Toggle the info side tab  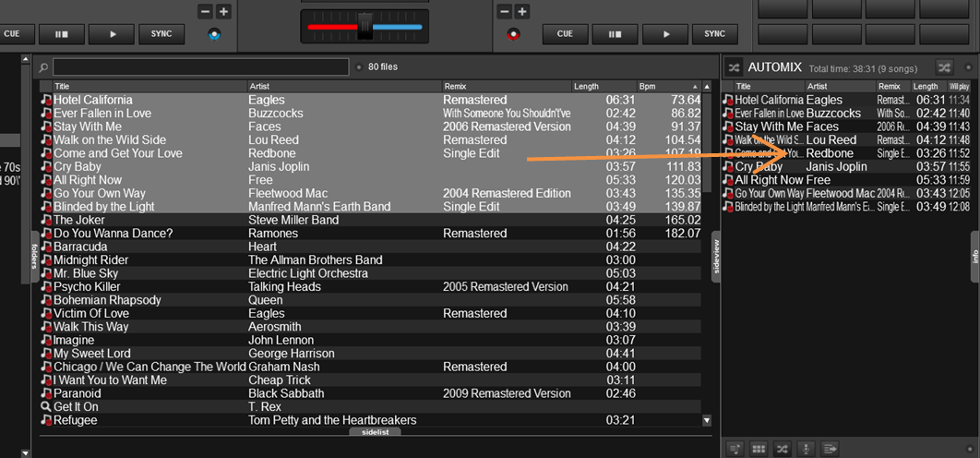click(975, 257)
